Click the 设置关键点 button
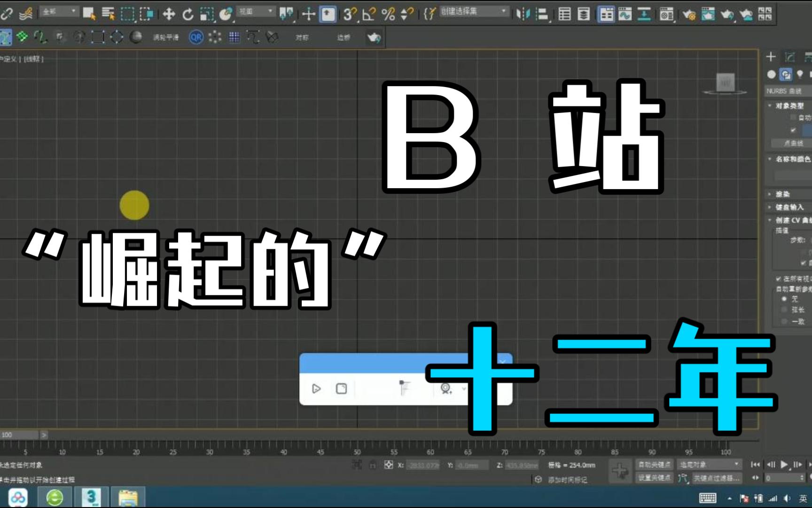Screen dimensions: 812x508 pos(654,478)
